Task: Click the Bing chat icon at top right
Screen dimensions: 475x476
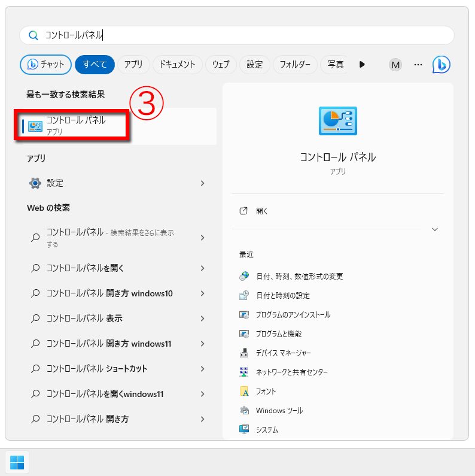Action: [x=441, y=65]
